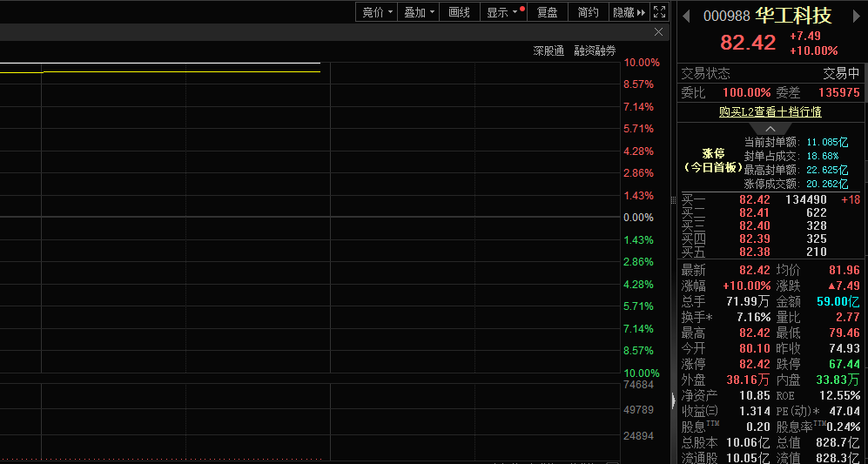The width and height of the screenshot is (868, 464).
Task: Select the 画线 drawing tool button
Action: coord(459,12)
